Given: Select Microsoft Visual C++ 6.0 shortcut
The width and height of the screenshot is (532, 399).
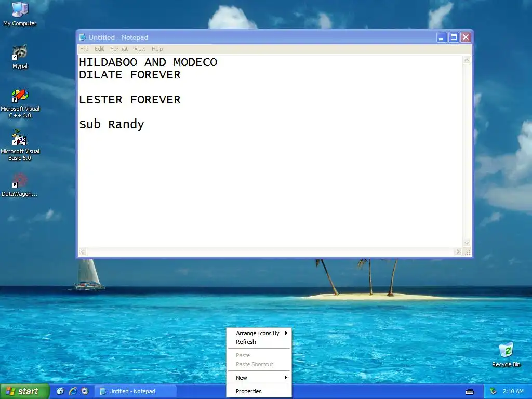Looking at the screenshot, I should pos(20,104).
